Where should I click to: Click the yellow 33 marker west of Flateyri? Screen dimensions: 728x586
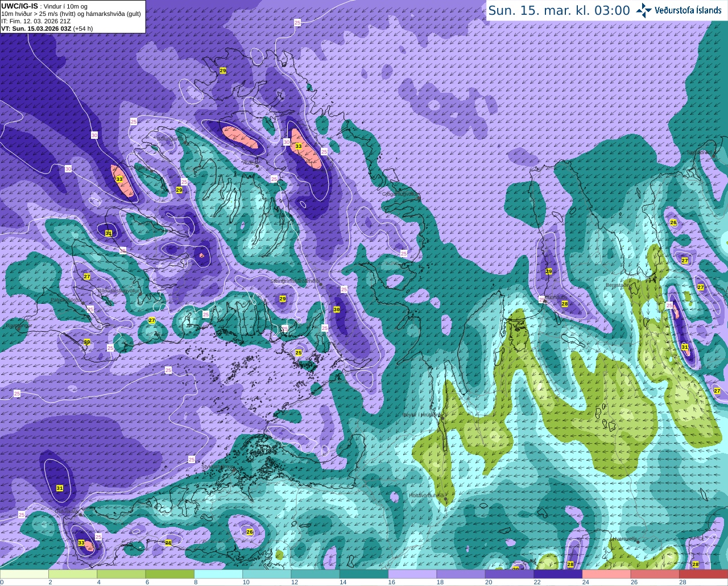pos(119,179)
